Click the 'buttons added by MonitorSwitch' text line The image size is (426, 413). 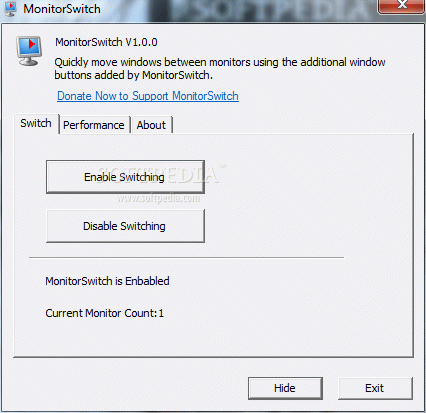[133, 75]
